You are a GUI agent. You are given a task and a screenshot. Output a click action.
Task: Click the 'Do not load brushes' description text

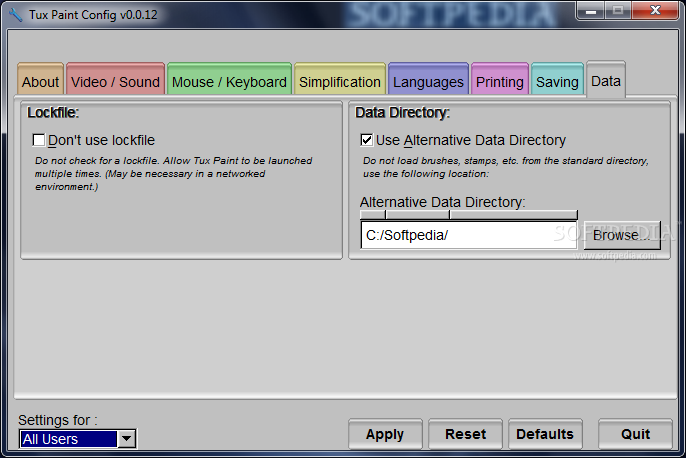click(x=506, y=167)
